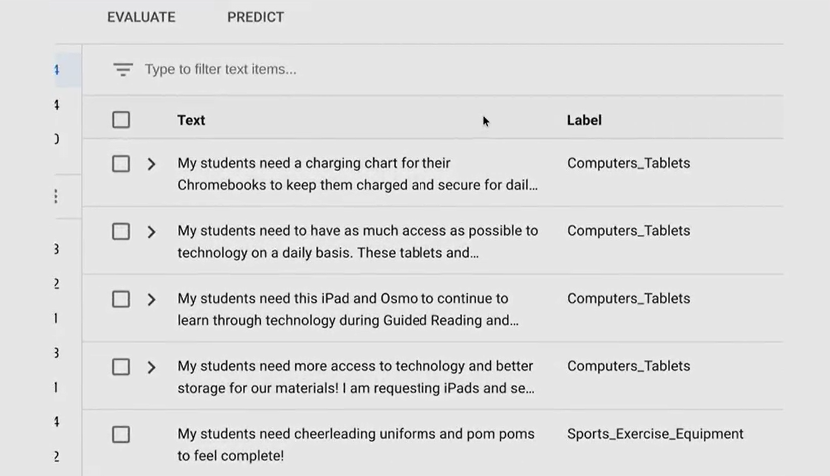
Task: Toggle the select-all header checkbox
Action: pos(121,120)
